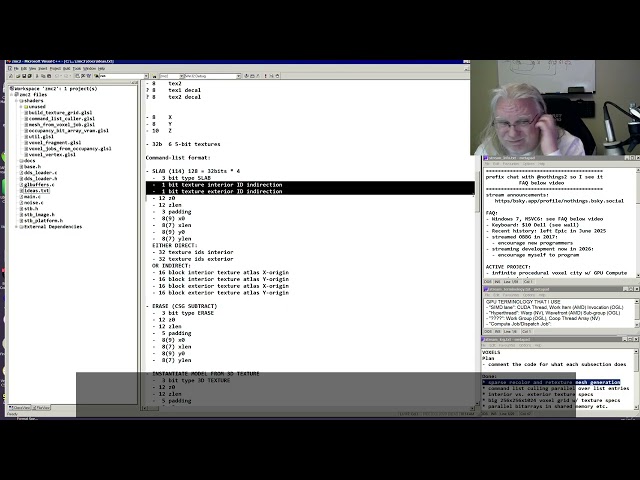
Task: Open the Project menu in Visual C++
Action: (55, 69)
